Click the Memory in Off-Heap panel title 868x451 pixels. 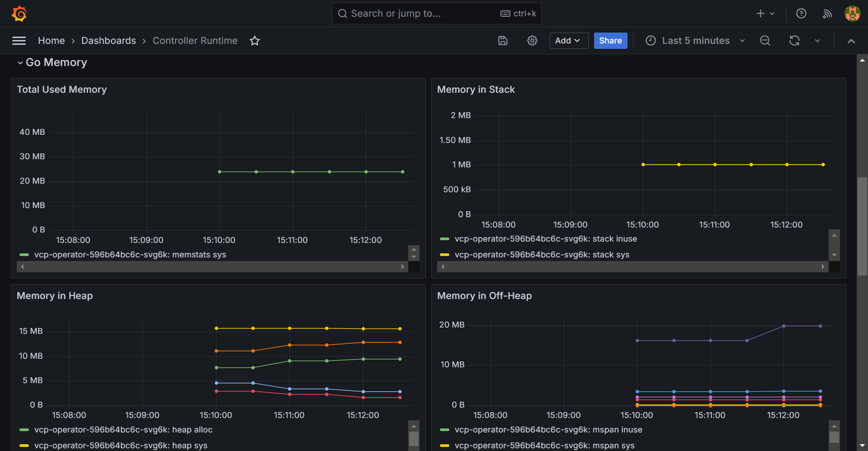click(x=485, y=296)
